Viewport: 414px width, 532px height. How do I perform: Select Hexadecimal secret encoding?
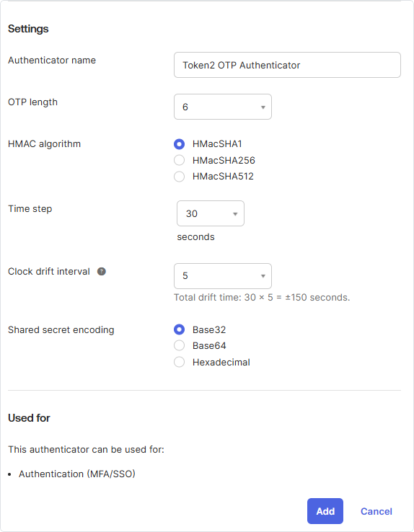tap(179, 362)
